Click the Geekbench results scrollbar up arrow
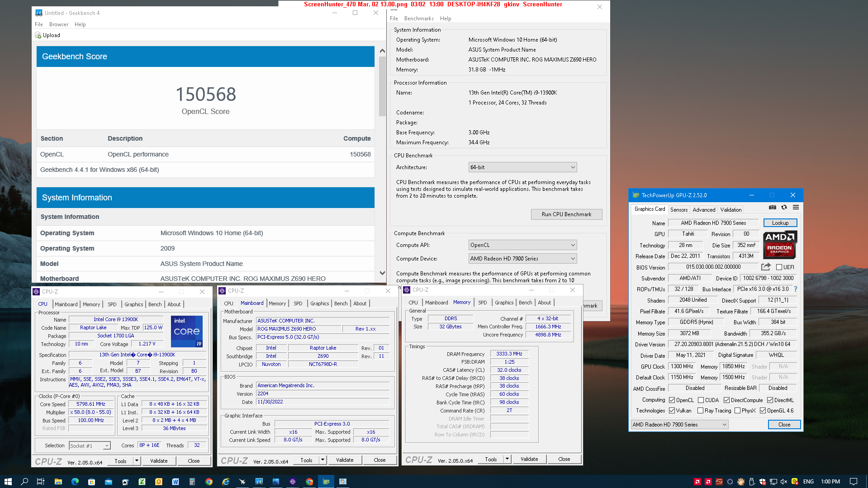868x488 pixels. coord(382,51)
